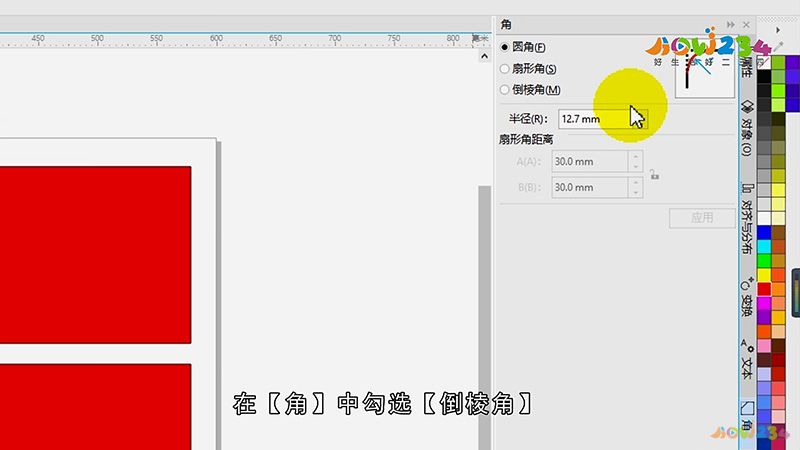
Task: Select the lower red rectangle on canvas
Action: click(95, 407)
